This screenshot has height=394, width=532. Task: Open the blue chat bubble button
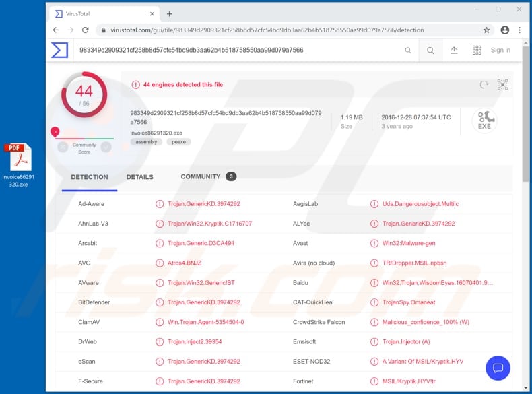pyautogui.click(x=498, y=368)
